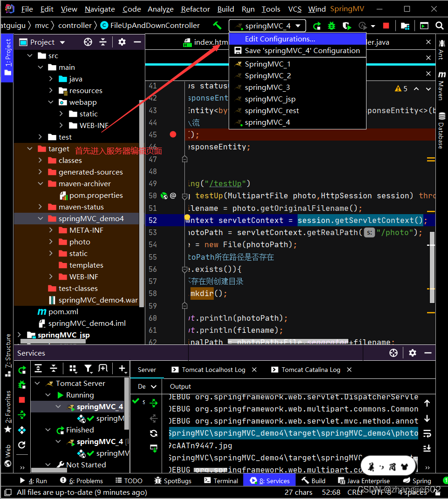Click green rerun icon in Services sidebar

coord(21,370)
